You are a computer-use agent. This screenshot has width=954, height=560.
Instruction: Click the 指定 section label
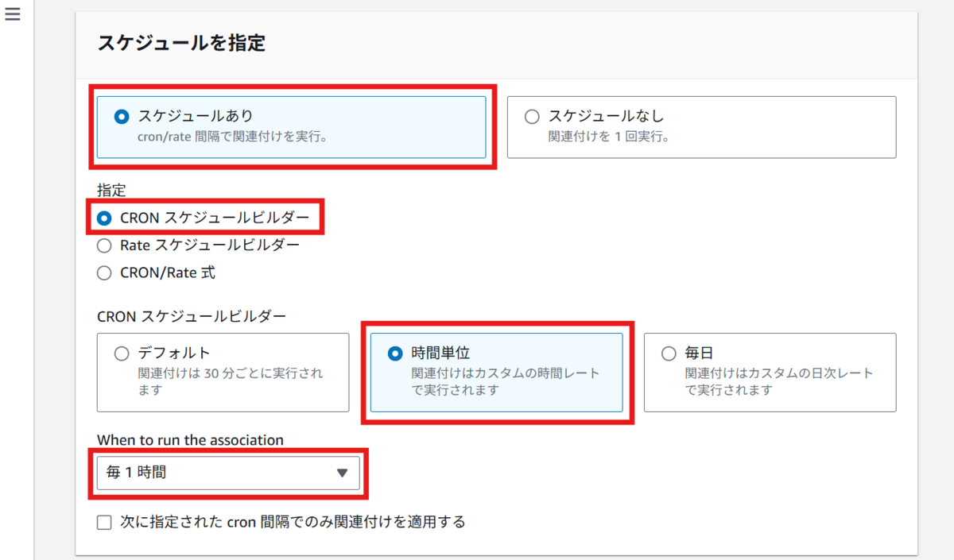[x=111, y=191]
